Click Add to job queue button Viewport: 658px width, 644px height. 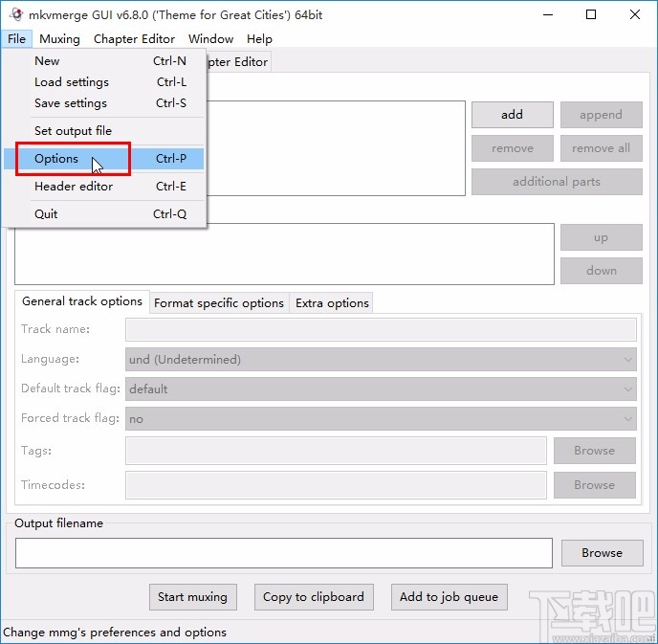click(449, 597)
